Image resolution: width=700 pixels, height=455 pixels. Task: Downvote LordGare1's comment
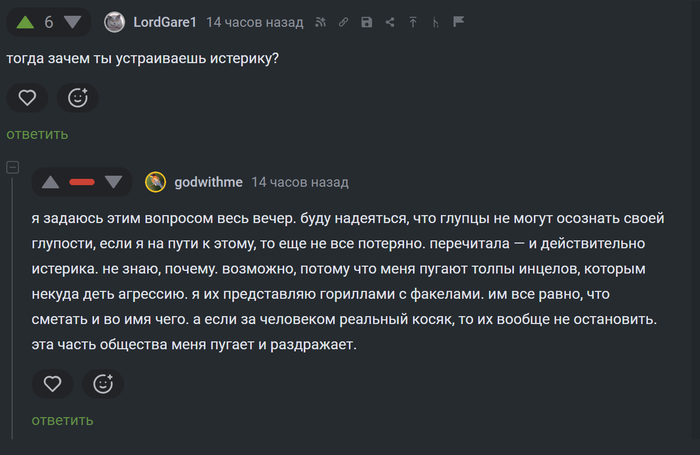(x=72, y=22)
